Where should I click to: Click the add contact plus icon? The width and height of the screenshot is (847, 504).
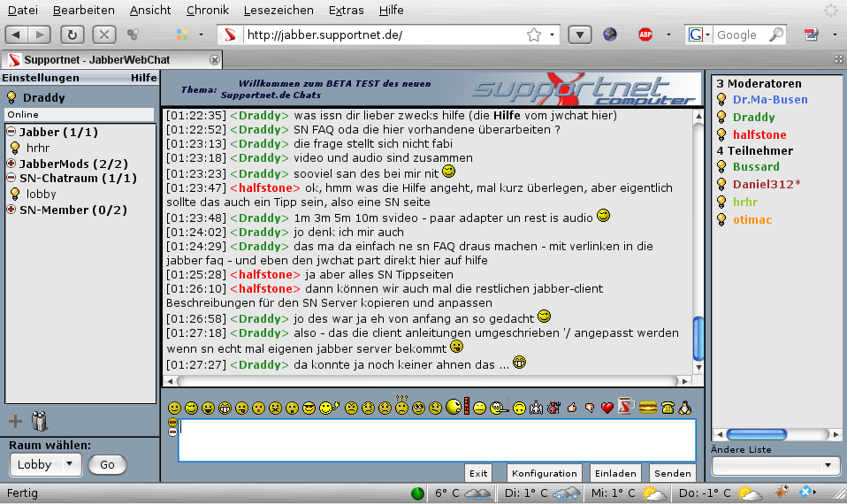point(15,421)
